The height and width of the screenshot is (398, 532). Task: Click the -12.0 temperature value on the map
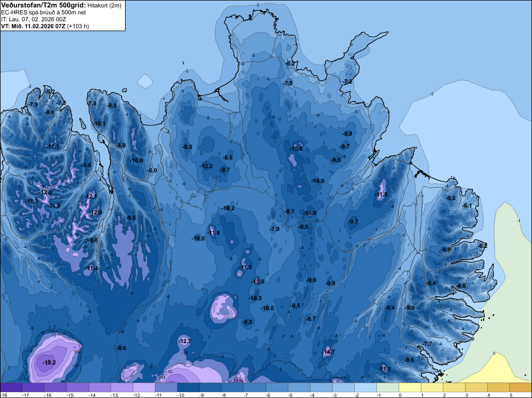tap(45, 193)
